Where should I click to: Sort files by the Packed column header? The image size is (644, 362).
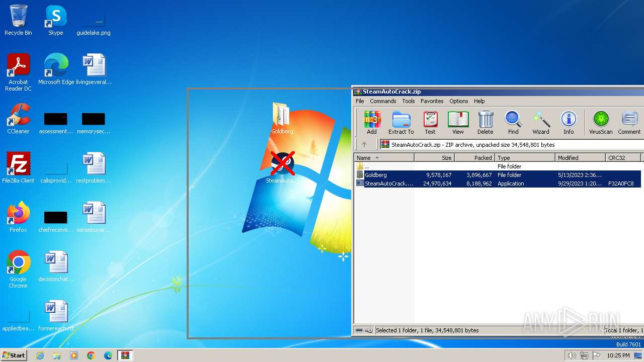tap(474, 158)
